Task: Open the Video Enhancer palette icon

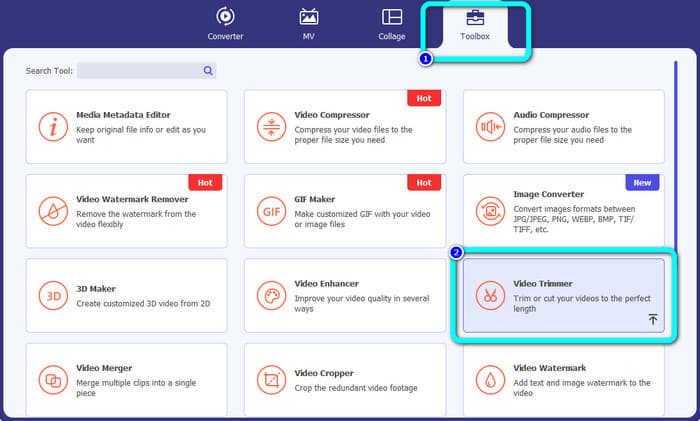Action: [x=271, y=296]
